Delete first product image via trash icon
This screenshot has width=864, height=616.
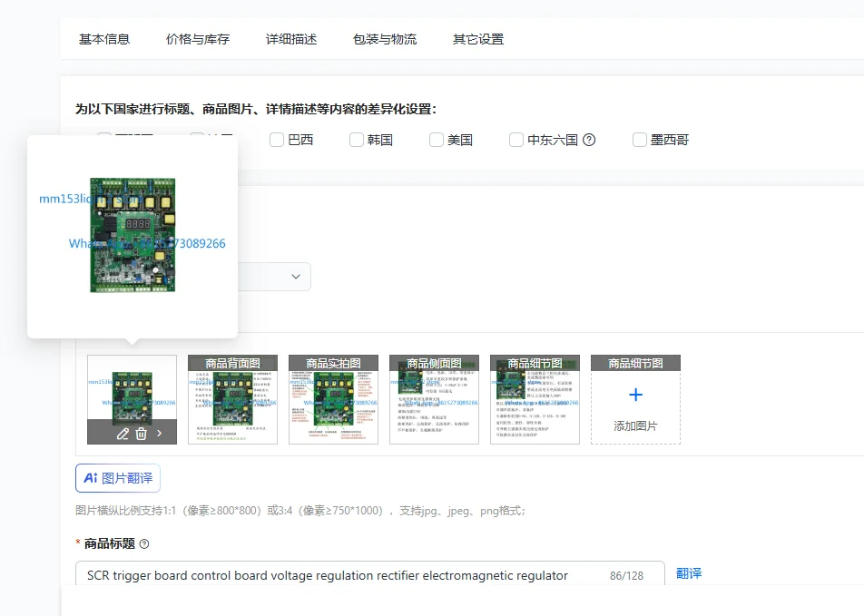(141, 434)
